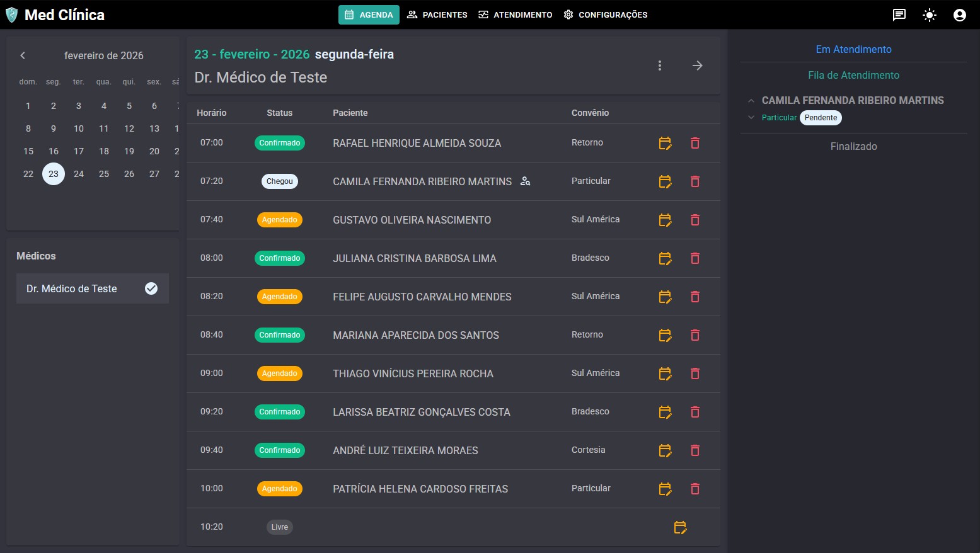This screenshot has height=553, width=980.
Task: Open the Configurações tab
Action: (x=606, y=15)
